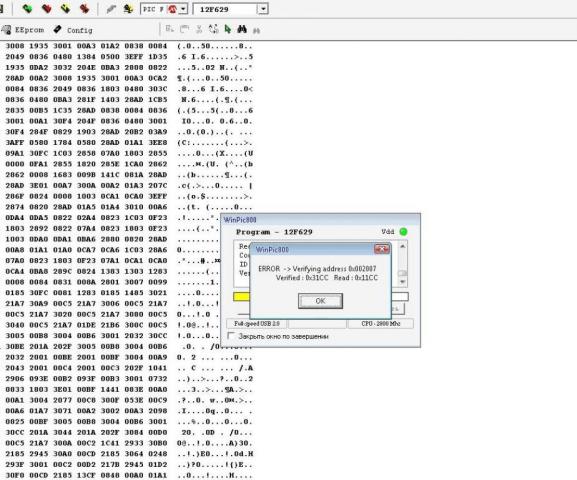Click the yellow Verify All chip icon

(66, 8)
